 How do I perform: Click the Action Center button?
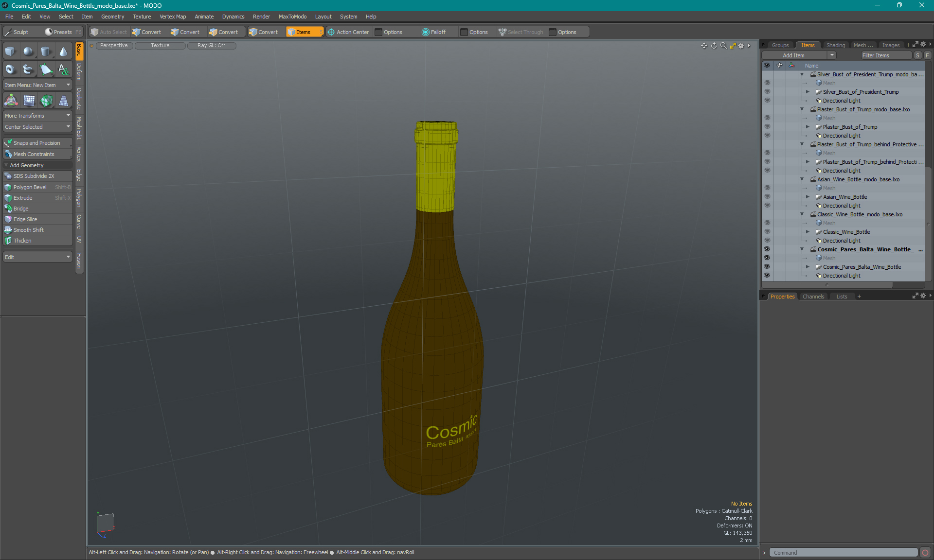tap(348, 32)
